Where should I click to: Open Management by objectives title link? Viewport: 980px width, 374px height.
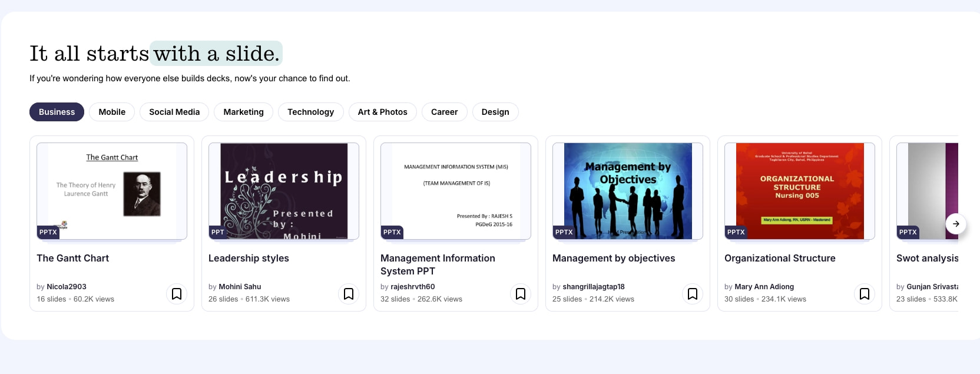coord(614,258)
